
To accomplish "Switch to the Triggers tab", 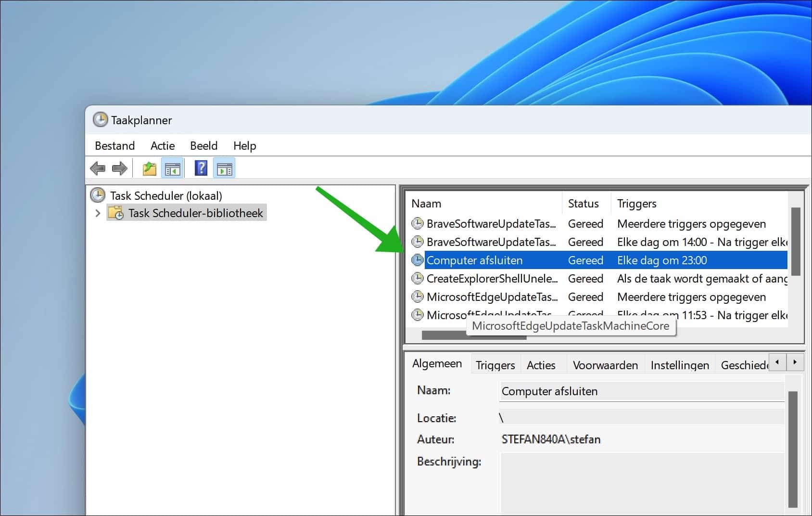I will click(x=495, y=364).
